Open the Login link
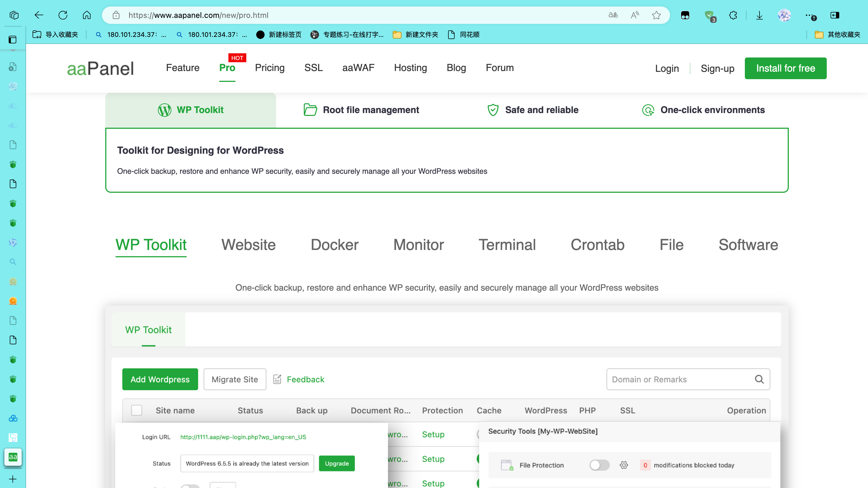 667,68
